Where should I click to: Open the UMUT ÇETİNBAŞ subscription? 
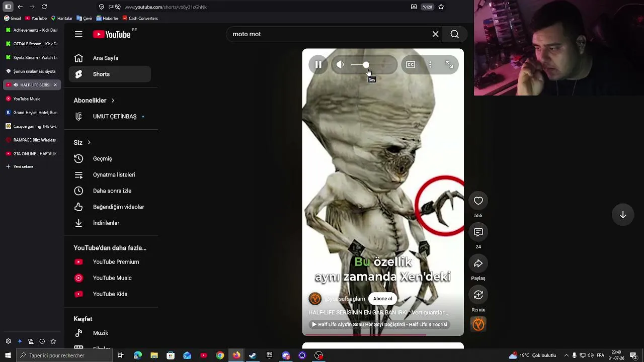110,117
